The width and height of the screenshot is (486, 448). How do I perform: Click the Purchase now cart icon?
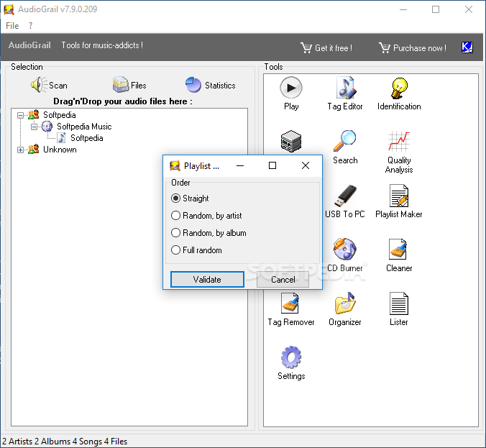[385, 47]
